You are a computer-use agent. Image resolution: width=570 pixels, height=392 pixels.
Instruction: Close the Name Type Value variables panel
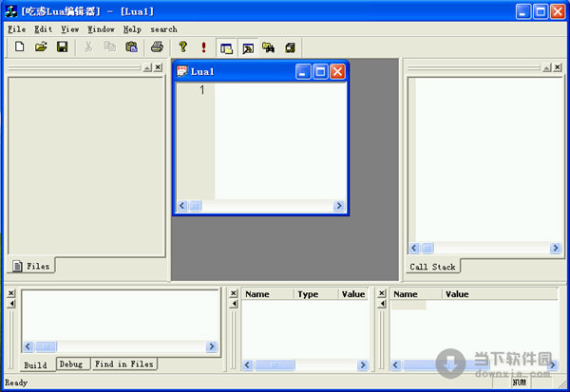click(234, 293)
